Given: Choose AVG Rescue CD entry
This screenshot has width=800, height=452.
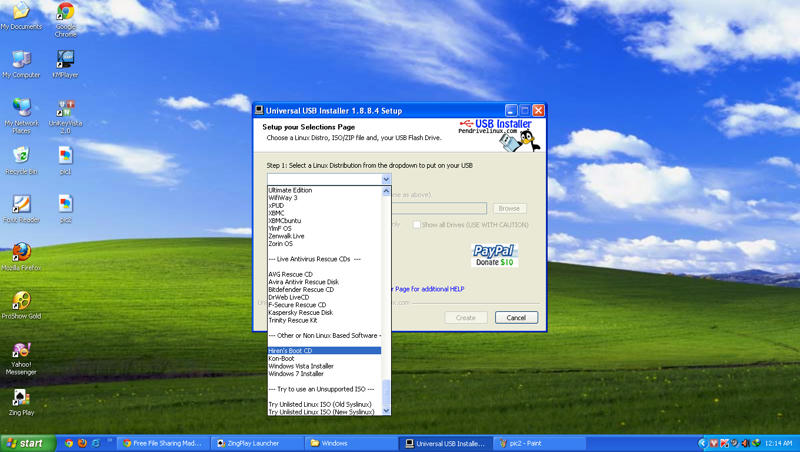Looking at the screenshot, I should click(x=324, y=274).
